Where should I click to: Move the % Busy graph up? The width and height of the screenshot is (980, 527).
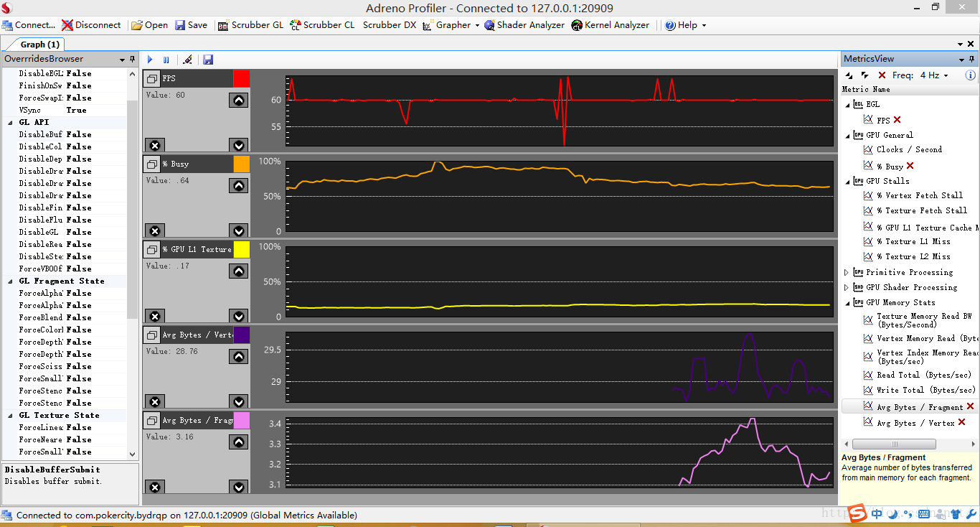click(239, 186)
